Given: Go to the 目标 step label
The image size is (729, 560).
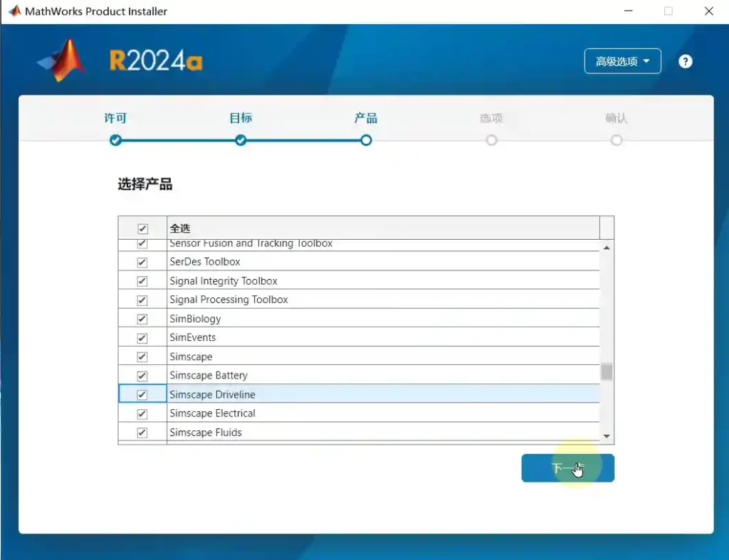Looking at the screenshot, I should (x=241, y=118).
